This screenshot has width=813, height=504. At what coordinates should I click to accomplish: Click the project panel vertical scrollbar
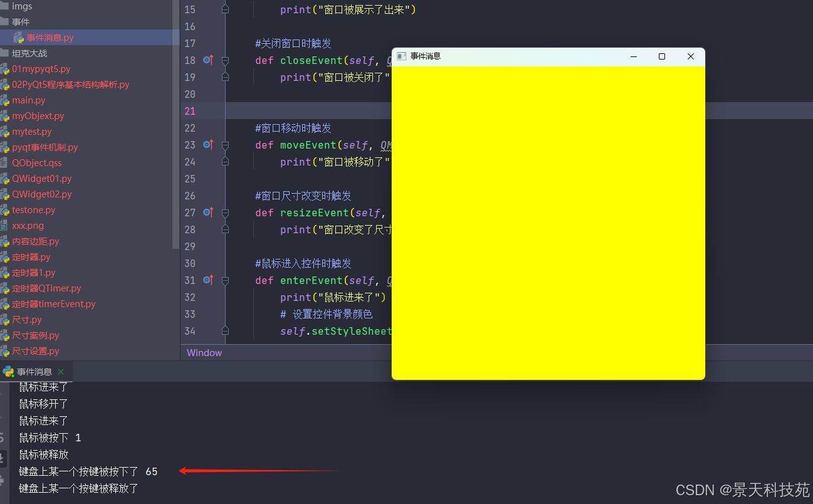pyautogui.click(x=177, y=125)
